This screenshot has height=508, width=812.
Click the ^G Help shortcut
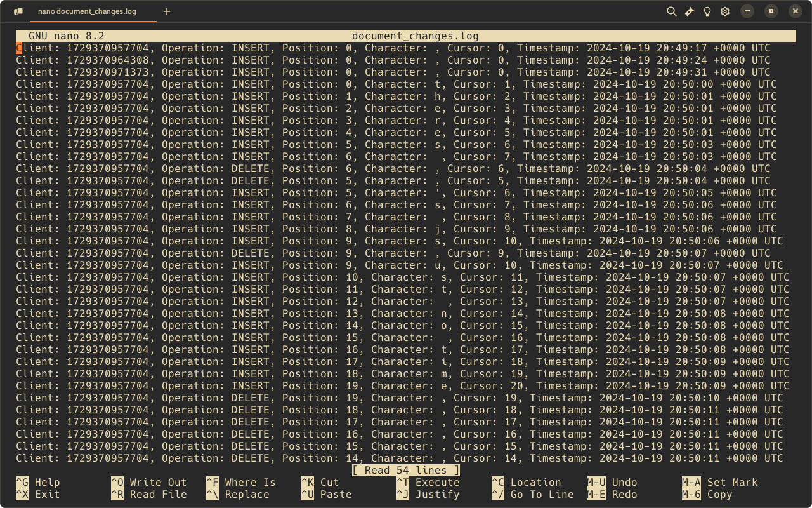38,483
